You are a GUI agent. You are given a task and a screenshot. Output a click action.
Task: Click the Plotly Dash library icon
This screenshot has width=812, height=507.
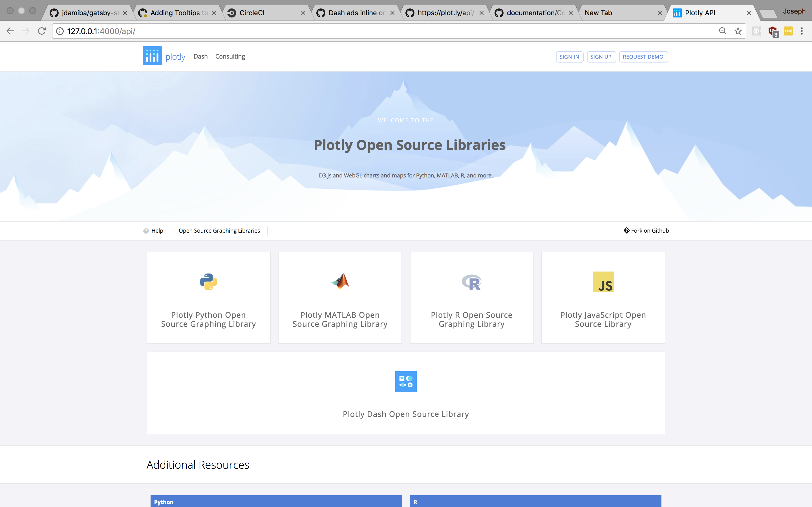(x=406, y=381)
